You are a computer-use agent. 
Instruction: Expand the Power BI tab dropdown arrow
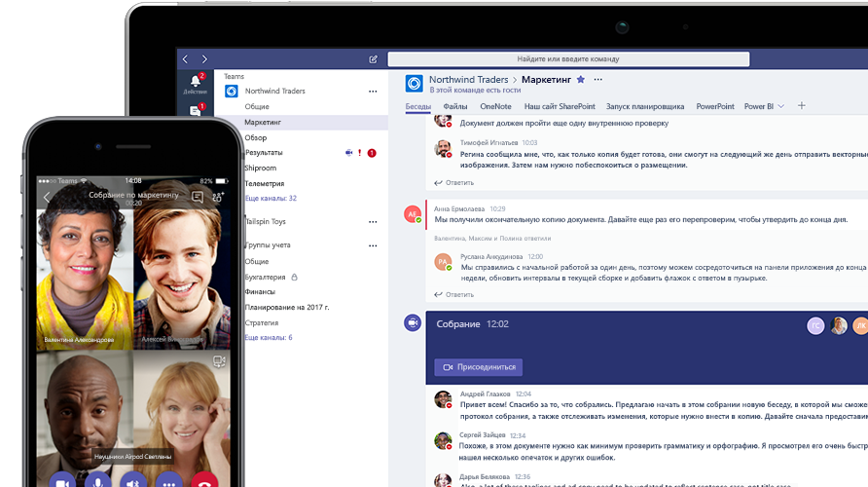(780, 106)
